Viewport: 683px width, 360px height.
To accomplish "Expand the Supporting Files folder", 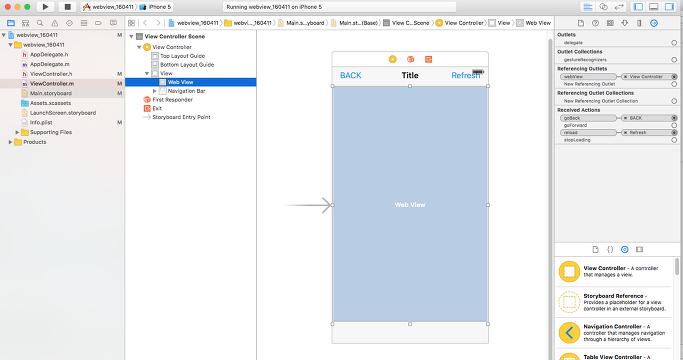I will pyautogui.click(x=17, y=132).
